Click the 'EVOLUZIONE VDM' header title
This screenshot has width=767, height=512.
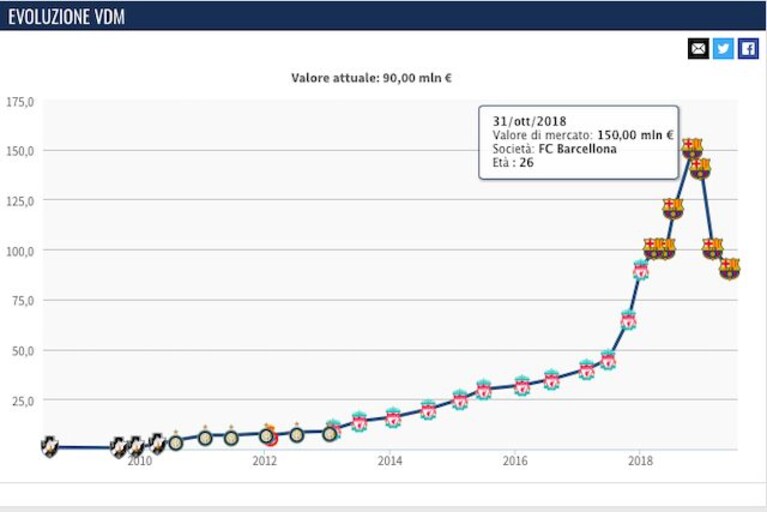point(67,17)
